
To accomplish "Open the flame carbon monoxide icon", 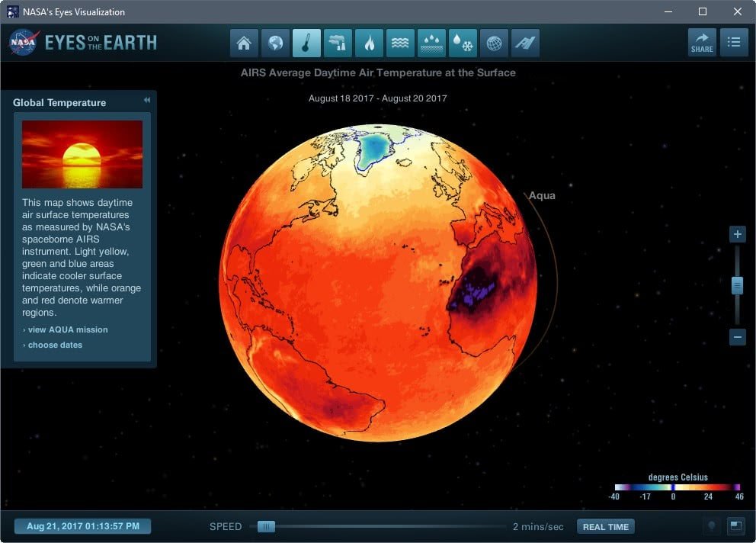I will (369, 43).
